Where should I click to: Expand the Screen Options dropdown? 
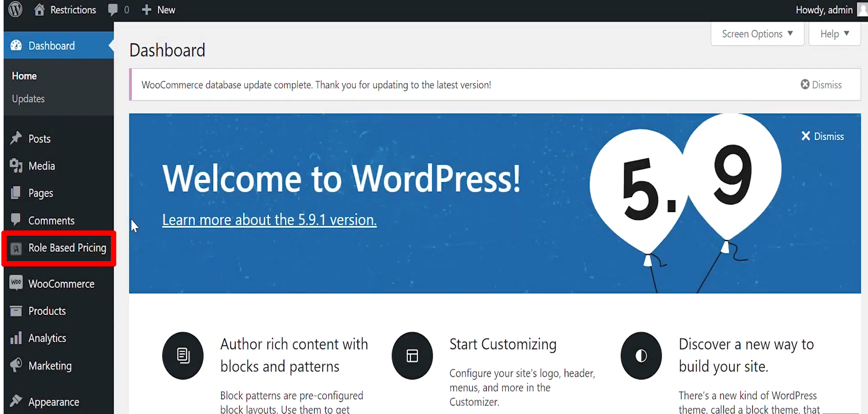tap(758, 34)
